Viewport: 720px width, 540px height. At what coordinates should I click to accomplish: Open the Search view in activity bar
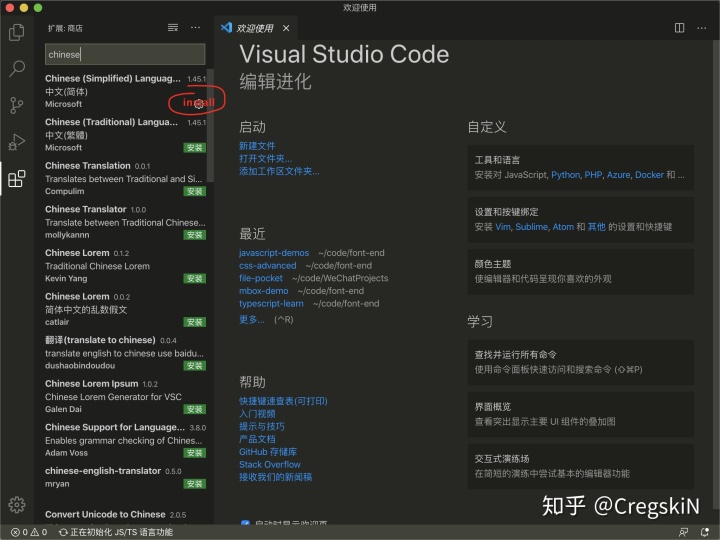pyautogui.click(x=17, y=68)
